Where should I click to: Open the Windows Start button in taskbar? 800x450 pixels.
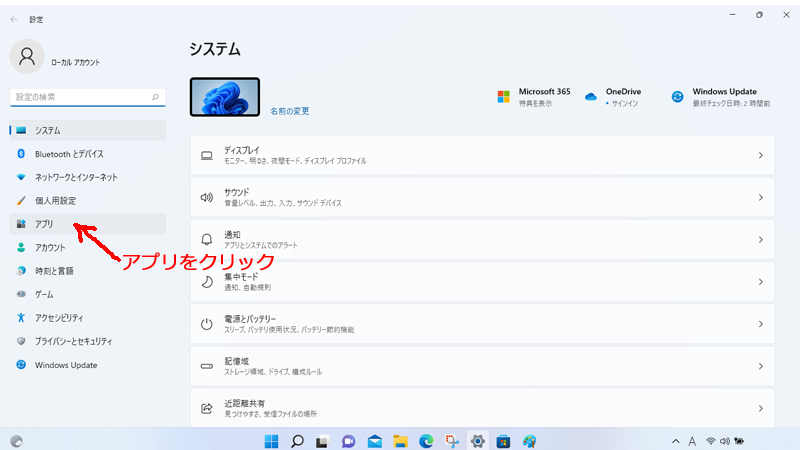(x=272, y=440)
